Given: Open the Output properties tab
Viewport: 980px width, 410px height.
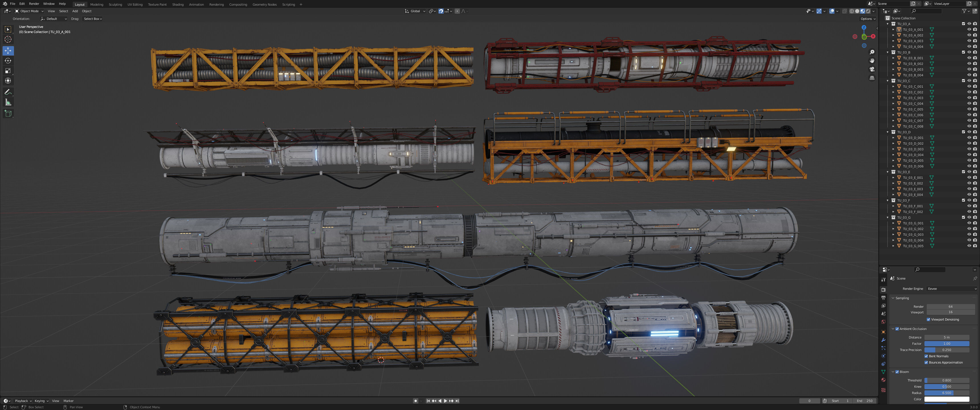Looking at the screenshot, I should [883, 298].
